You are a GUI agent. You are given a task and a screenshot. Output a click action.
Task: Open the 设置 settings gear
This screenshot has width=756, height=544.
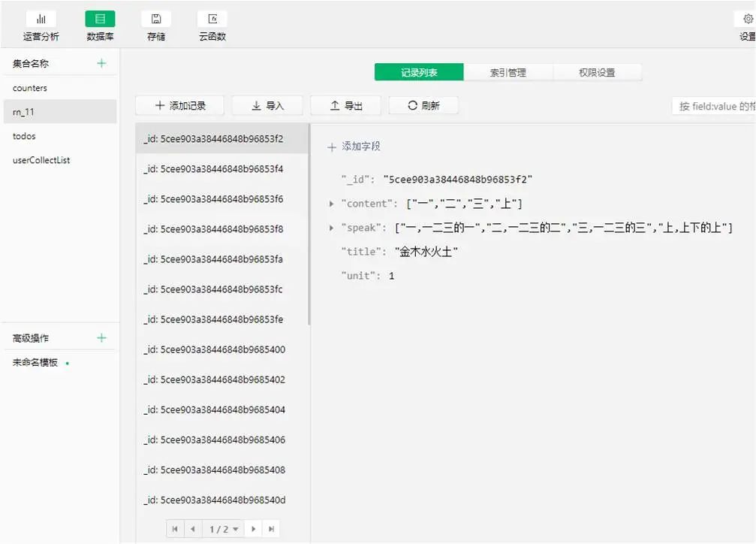(x=748, y=20)
